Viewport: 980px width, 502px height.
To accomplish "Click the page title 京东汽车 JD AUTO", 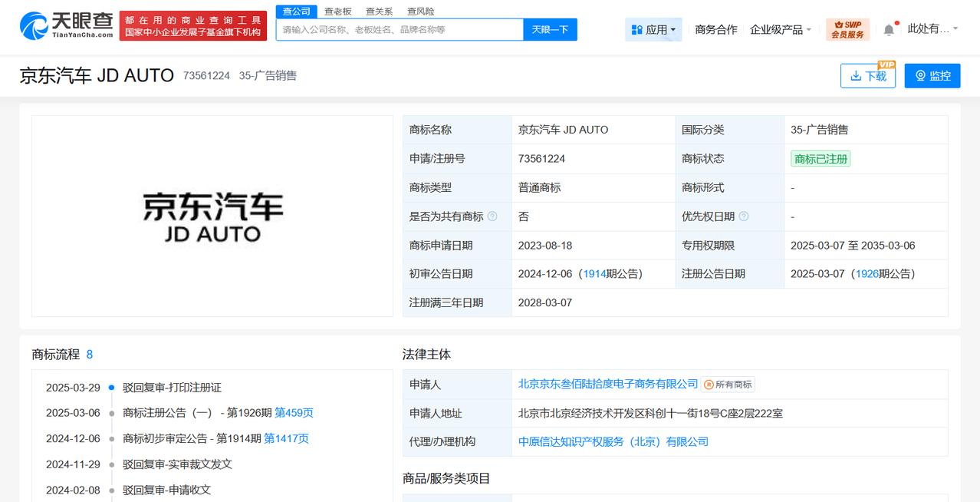I will tap(97, 75).
